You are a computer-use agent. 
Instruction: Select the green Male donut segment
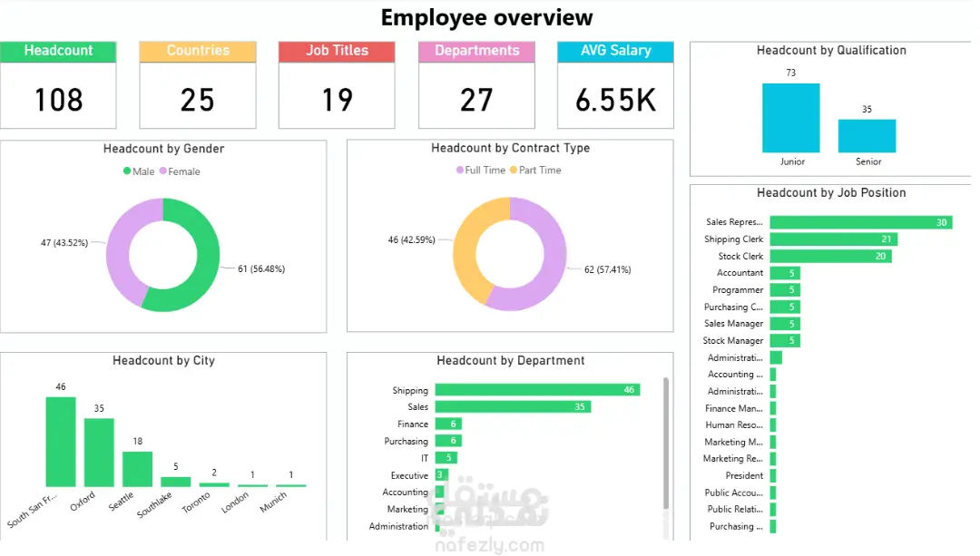click(207, 262)
